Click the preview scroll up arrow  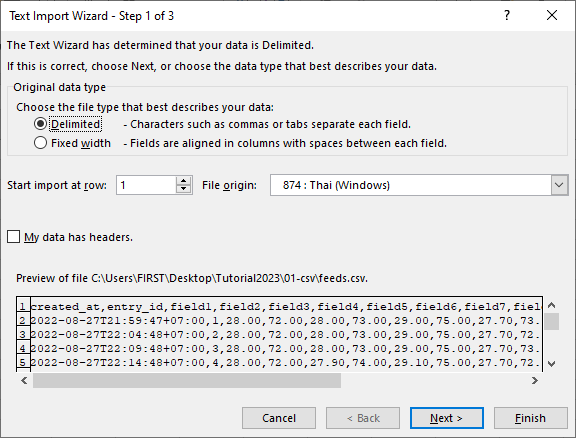click(x=551, y=305)
